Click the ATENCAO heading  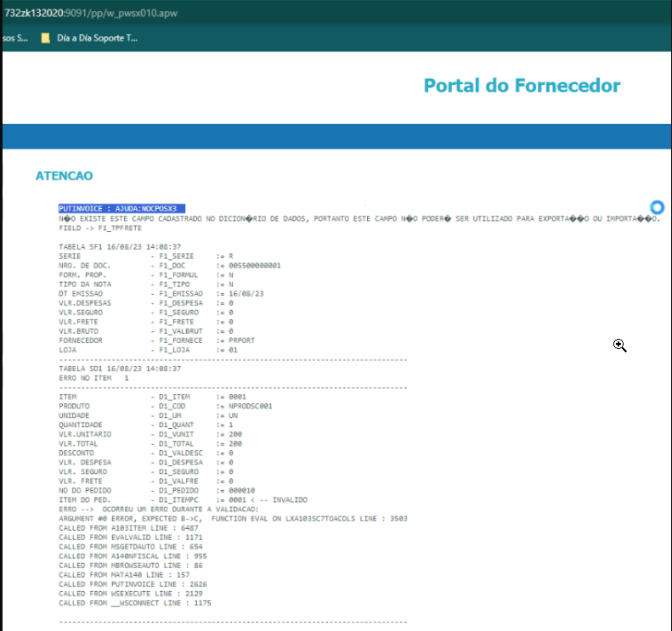tap(64, 176)
